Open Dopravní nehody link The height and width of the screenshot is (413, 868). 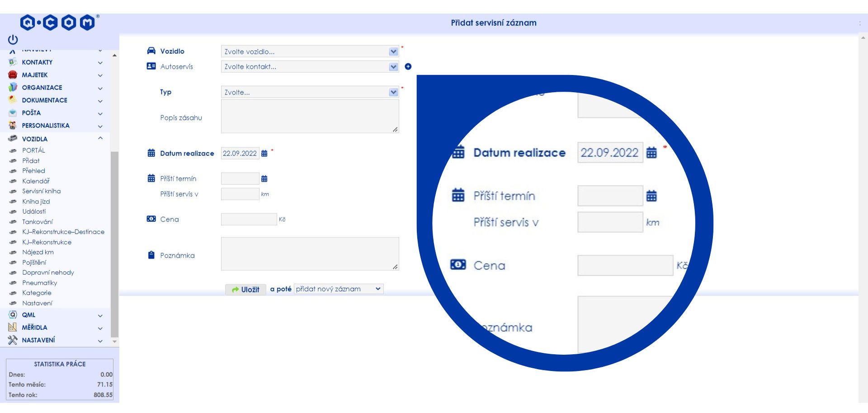[48, 272]
